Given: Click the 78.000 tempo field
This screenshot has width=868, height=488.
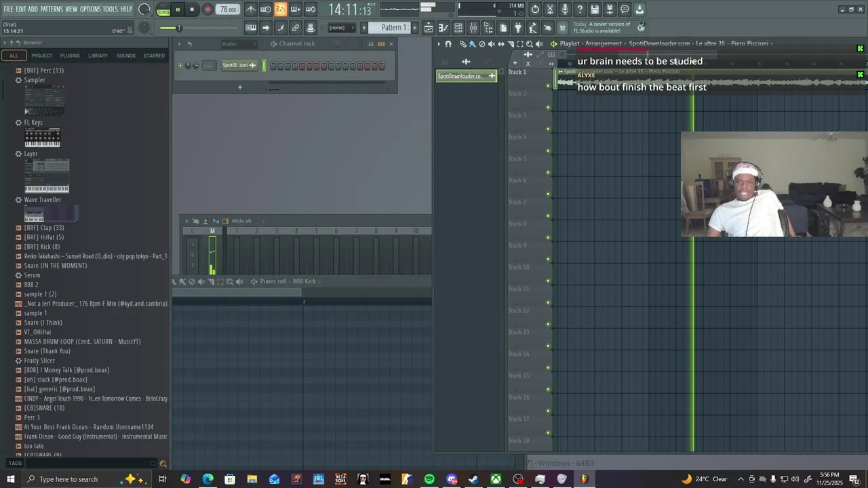Looking at the screenshot, I should click(229, 9).
